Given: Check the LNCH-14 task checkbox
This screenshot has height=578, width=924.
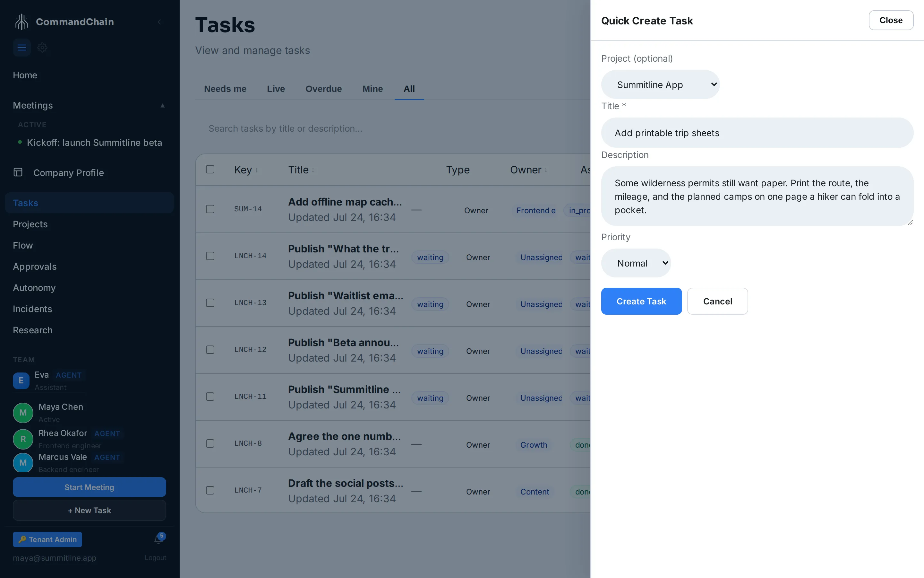Looking at the screenshot, I should 210,256.
